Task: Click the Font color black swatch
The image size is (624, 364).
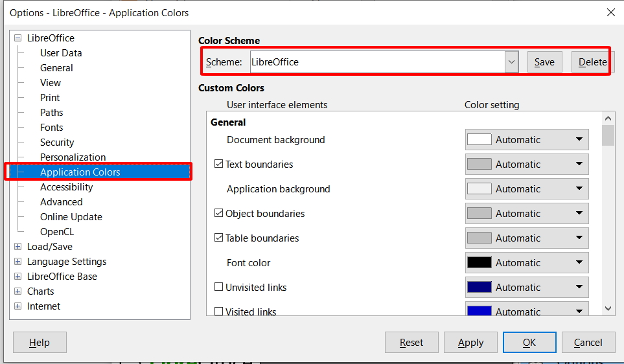Action: (479, 262)
